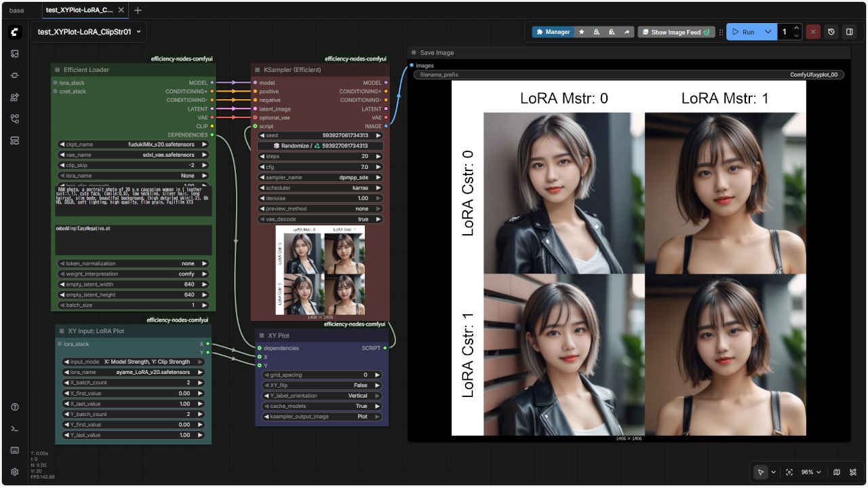Viewport: 868px width, 488px height.
Task: Expand the Run button dropdown arrow
Action: coord(768,32)
